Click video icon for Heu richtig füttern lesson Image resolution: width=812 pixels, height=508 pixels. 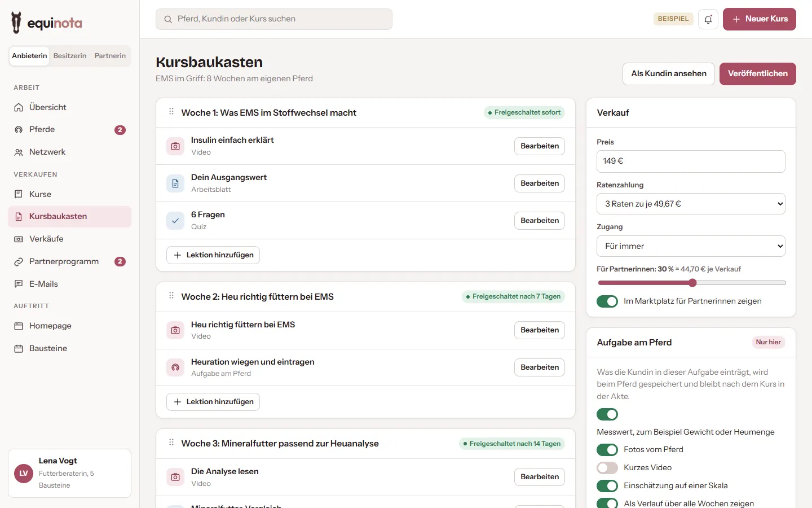coord(175,330)
